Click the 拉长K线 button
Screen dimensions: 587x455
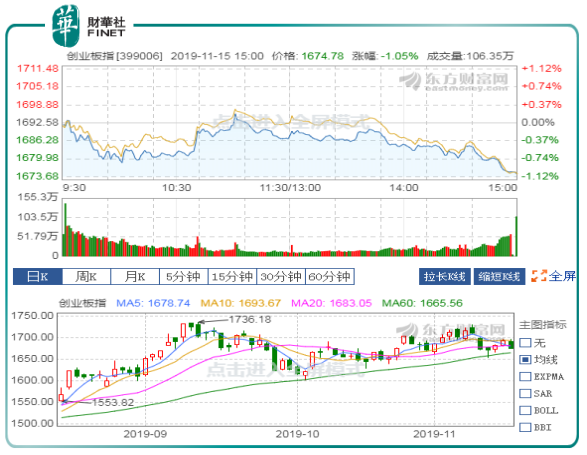[x=444, y=277]
